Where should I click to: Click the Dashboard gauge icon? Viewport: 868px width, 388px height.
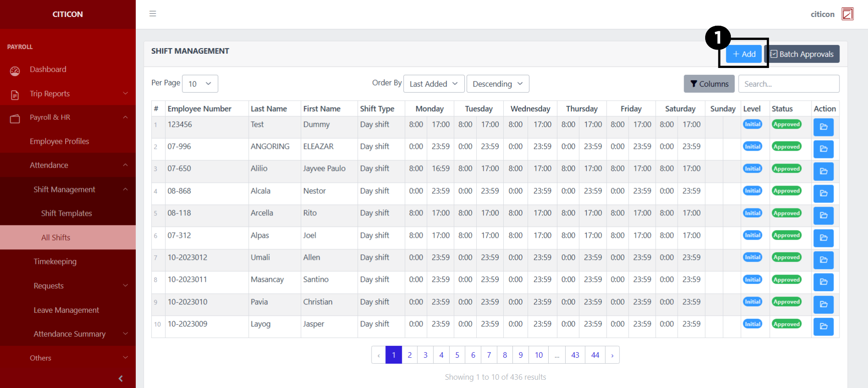pos(15,71)
